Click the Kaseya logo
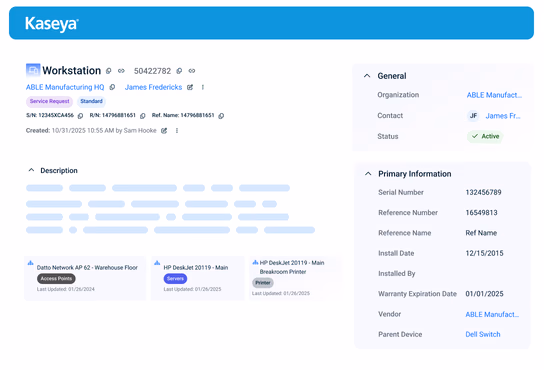The image size is (544, 370). pos(52,24)
